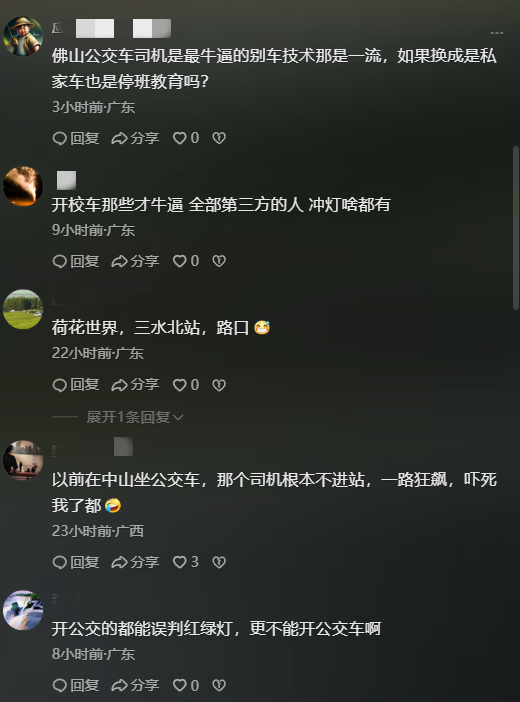Image resolution: width=520 pixels, height=702 pixels.
Task: Open the waterfall avatar profile
Action: [23, 610]
